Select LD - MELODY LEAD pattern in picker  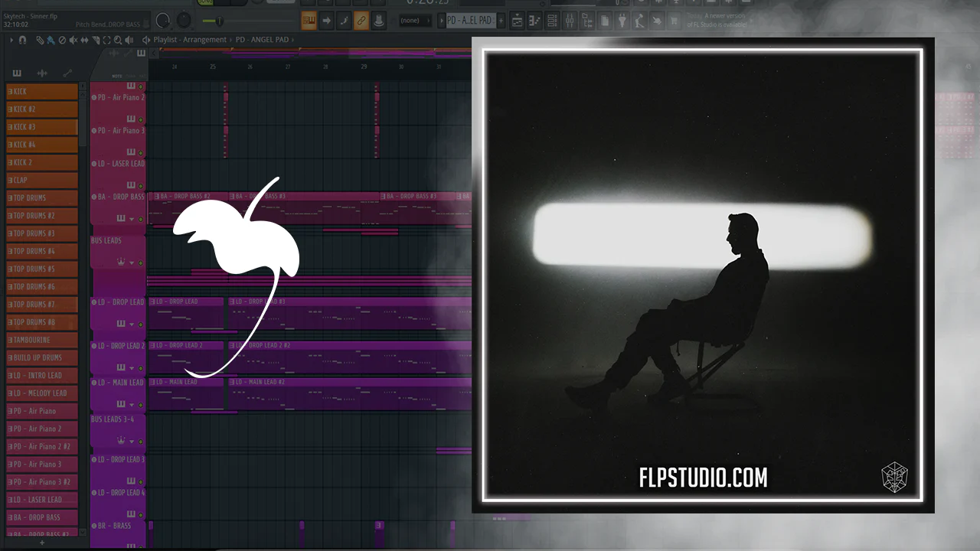[x=42, y=393]
